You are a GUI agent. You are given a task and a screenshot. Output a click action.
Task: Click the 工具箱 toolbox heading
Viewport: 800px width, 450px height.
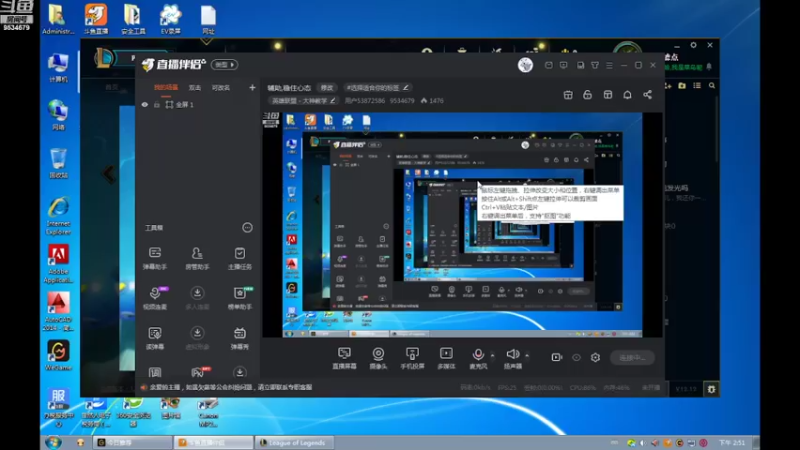point(154,228)
